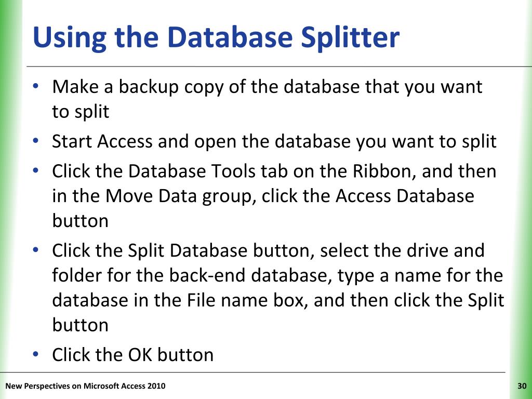532x399 pixels.
Task: Click the slide title 'Using the Database Splitter'
Action: tap(216, 37)
